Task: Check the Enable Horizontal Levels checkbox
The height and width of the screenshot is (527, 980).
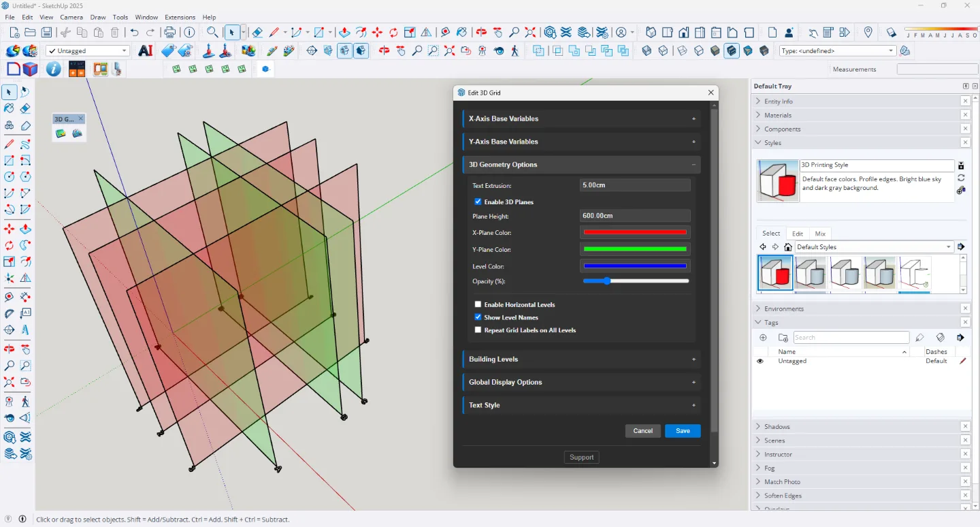Action: click(x=478, y=304)
